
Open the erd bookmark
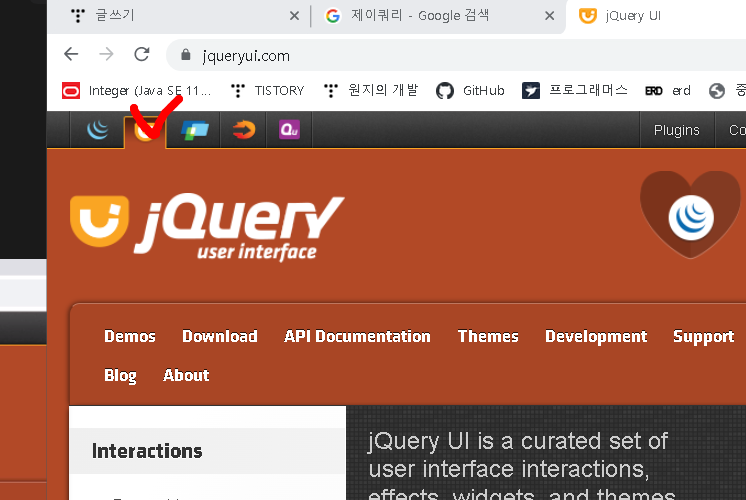(x=667, y=90)
